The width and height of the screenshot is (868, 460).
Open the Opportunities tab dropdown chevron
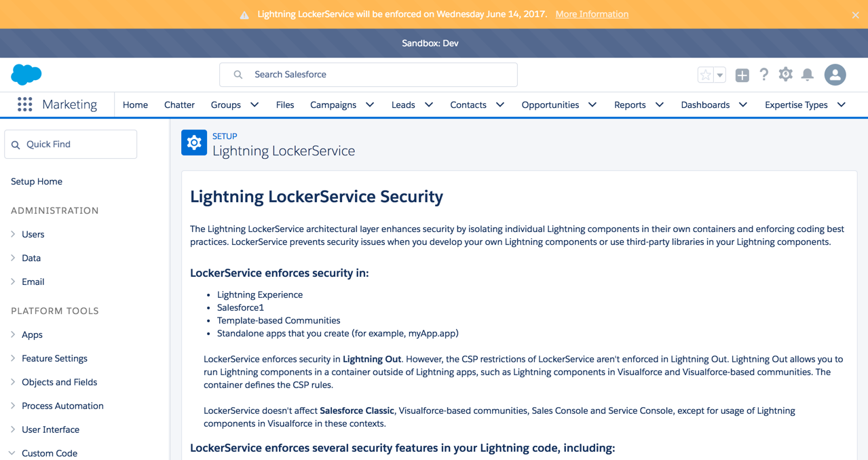[x=592, y=105]
